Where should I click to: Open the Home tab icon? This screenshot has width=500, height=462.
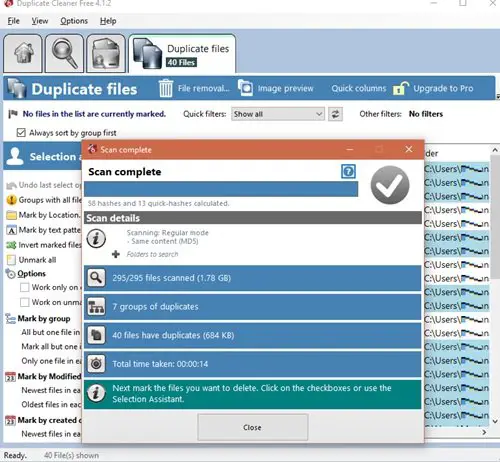point(23,53)
